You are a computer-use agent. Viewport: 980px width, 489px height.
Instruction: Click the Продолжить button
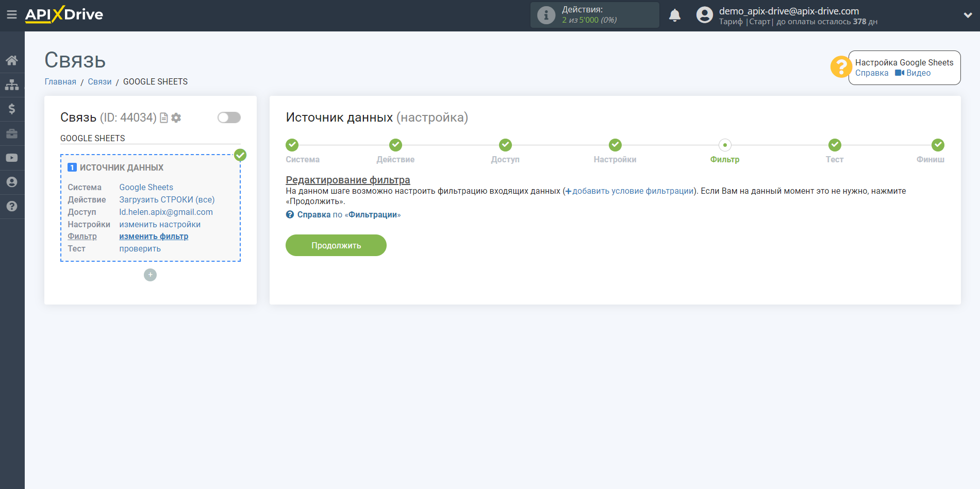[336, 245]
